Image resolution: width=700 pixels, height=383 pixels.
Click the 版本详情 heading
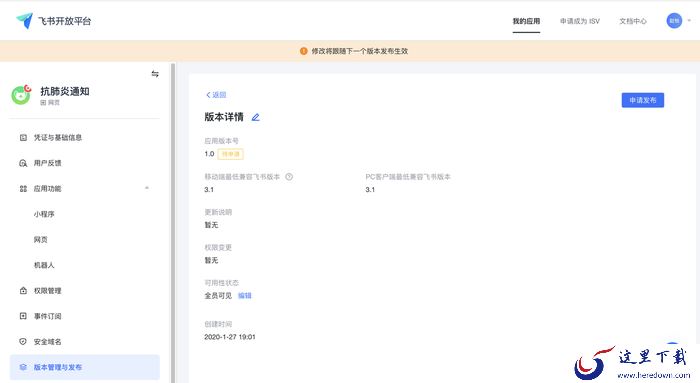coord(224,117)
